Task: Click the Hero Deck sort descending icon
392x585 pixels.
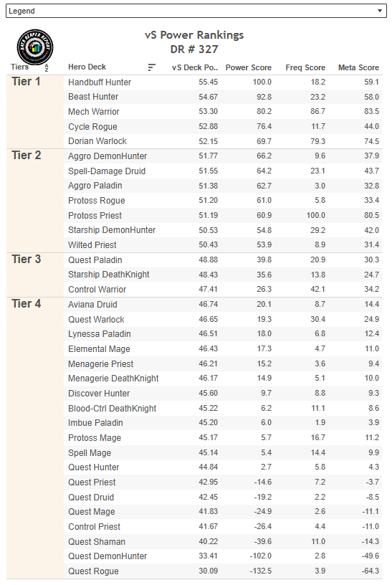Action: click(x=151, y=67)
